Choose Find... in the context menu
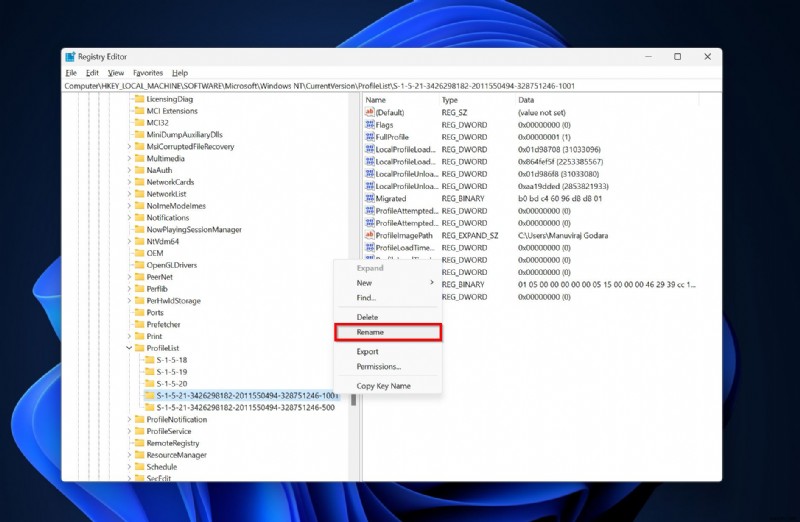 click(x=388, y=297)
